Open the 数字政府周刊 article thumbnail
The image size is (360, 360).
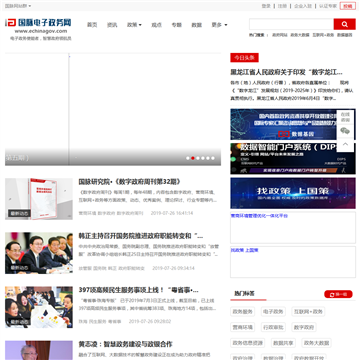pos(39,199)
